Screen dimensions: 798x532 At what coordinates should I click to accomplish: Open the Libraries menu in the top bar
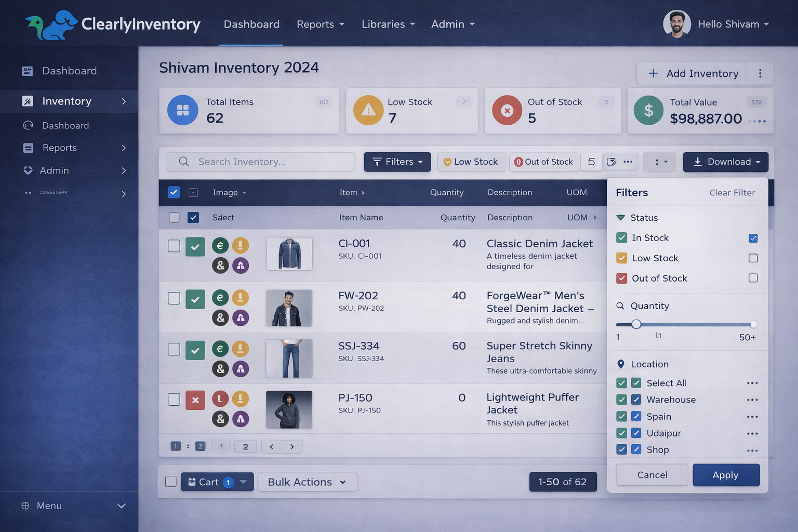click(388, 24)
